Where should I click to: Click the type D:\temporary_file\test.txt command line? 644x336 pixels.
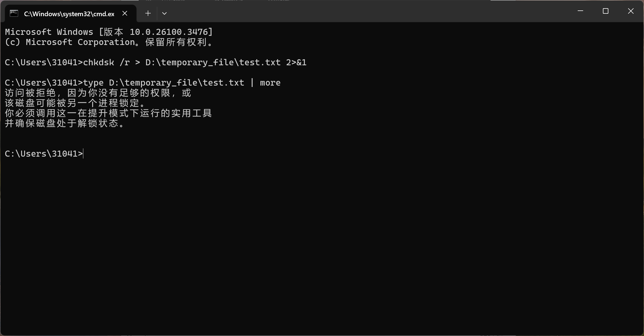[163, 83]
